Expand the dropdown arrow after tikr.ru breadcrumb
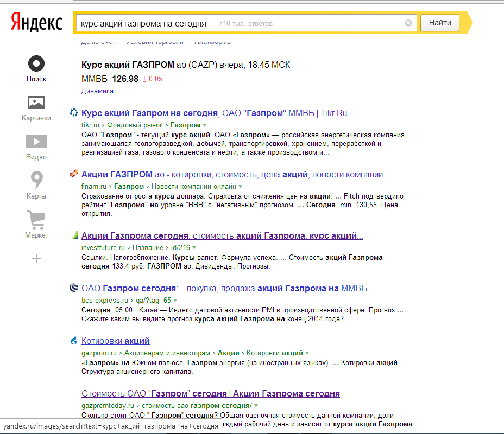Image resolution: width=504 pixels, height=434 pixels. [x=204, y=125]
